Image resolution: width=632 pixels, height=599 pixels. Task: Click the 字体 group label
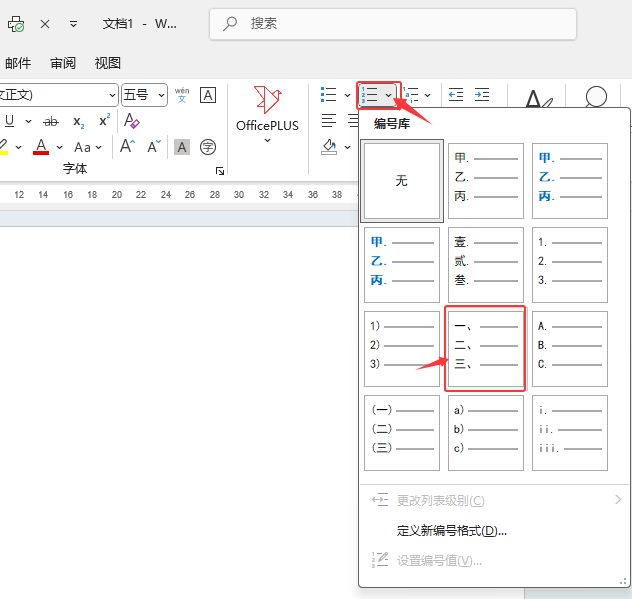tap(75, 168)
